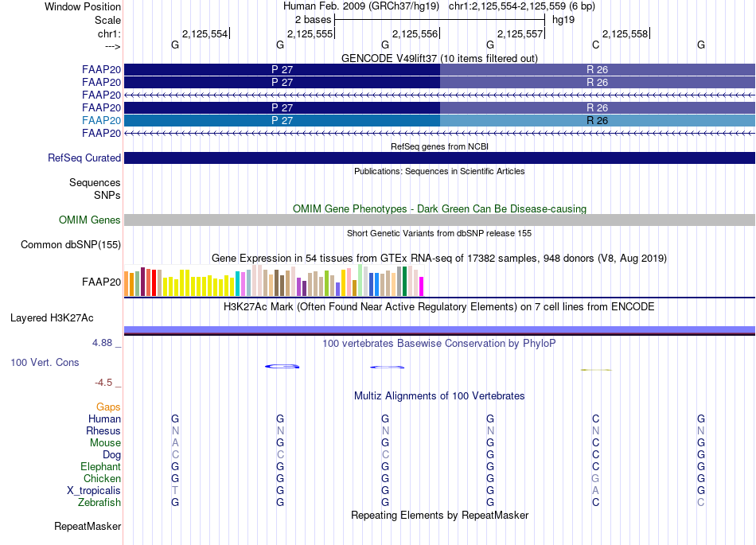This screenshot has height=545, width=756.
Task: Click the Layered H3K27Ac purple signal band
Action: [440, 330]
